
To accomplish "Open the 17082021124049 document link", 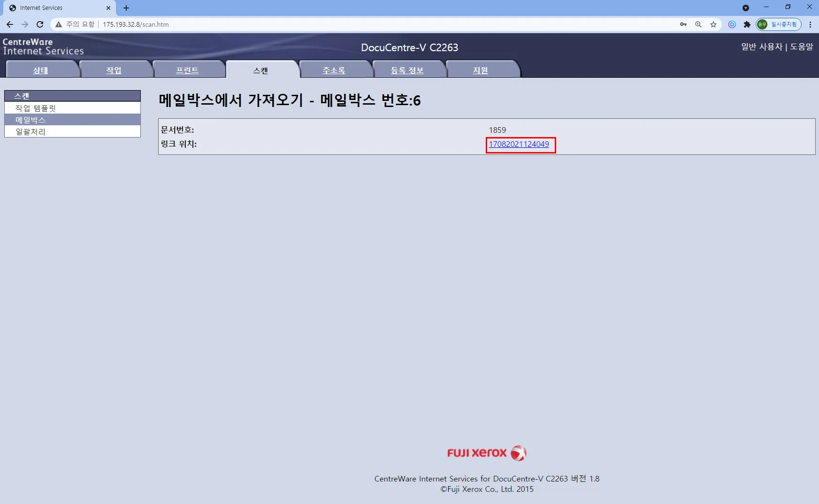I will coord(519,144).
